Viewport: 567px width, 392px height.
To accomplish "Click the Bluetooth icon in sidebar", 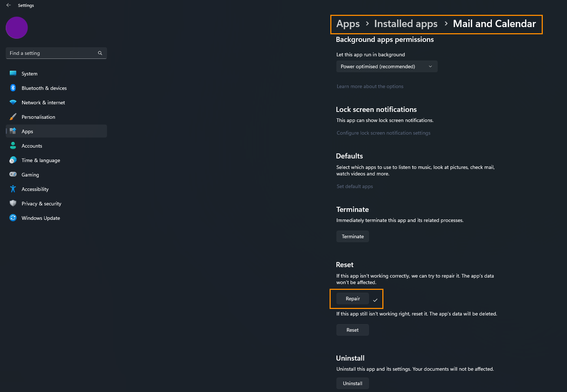I will tap(13, 88).
